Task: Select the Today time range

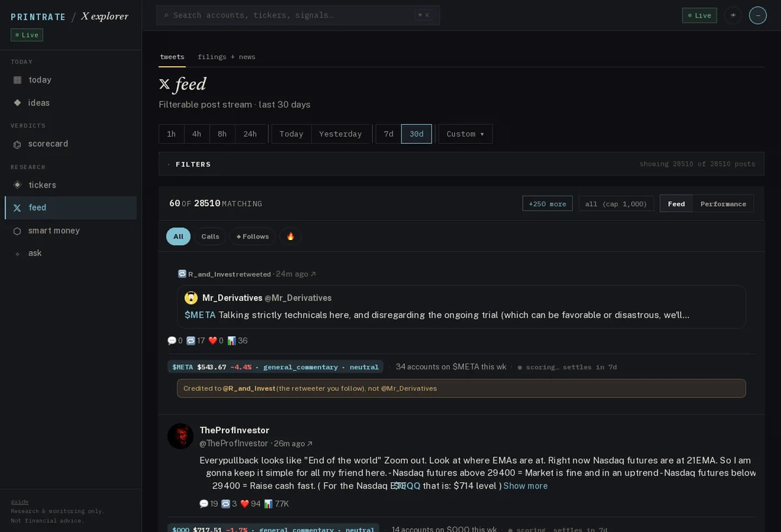Action: [x=292, y=134]
